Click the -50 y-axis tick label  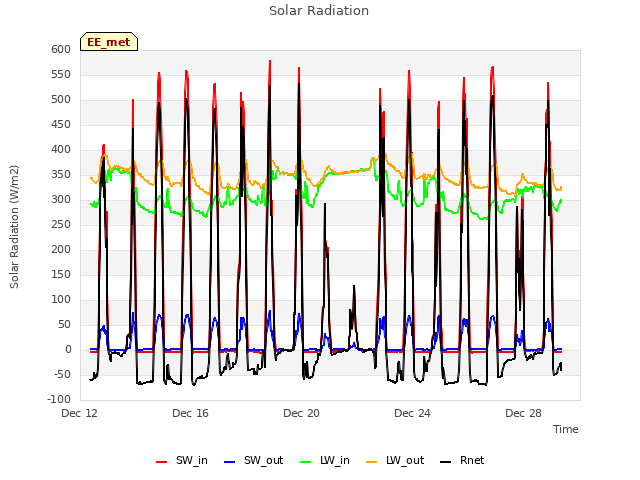[x=62, y=375]
